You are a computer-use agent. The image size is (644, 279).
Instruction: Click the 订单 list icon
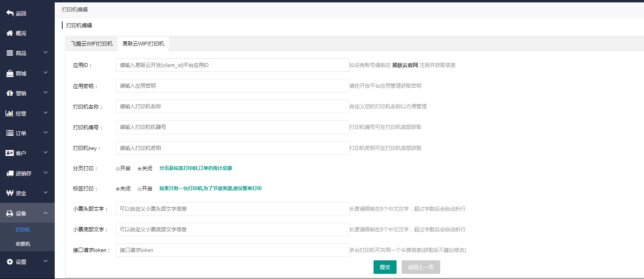pos(10,133)
